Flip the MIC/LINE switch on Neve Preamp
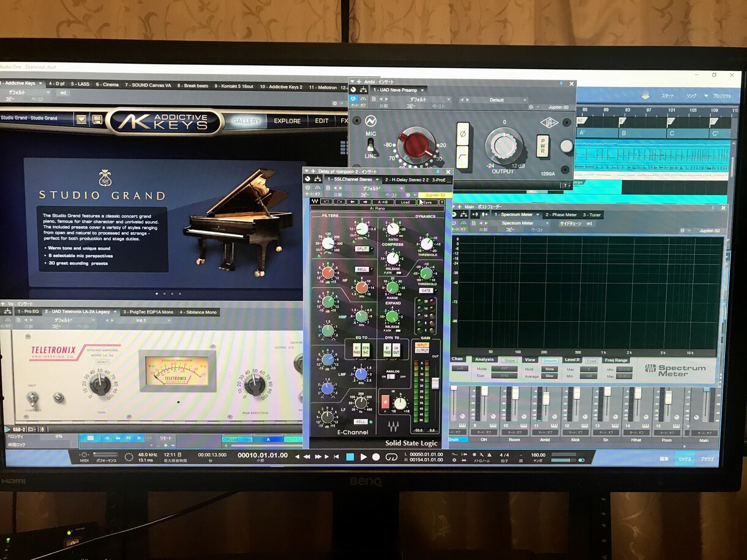Screen dimensions: 747x560 [370, 146]
